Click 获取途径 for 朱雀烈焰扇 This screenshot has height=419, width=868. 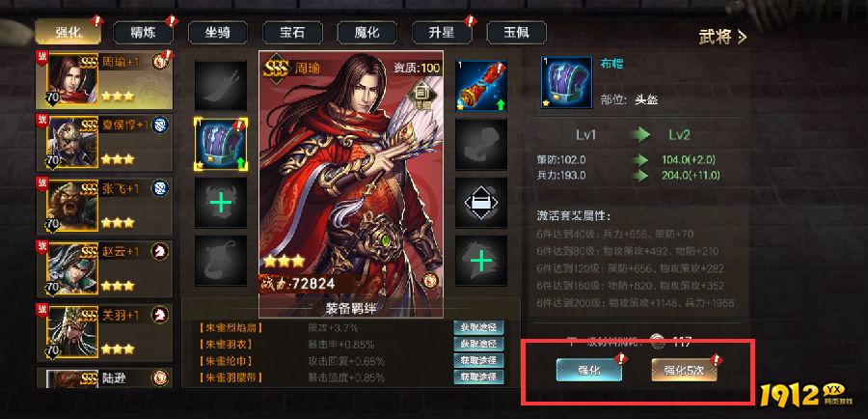tap(478, 327)
